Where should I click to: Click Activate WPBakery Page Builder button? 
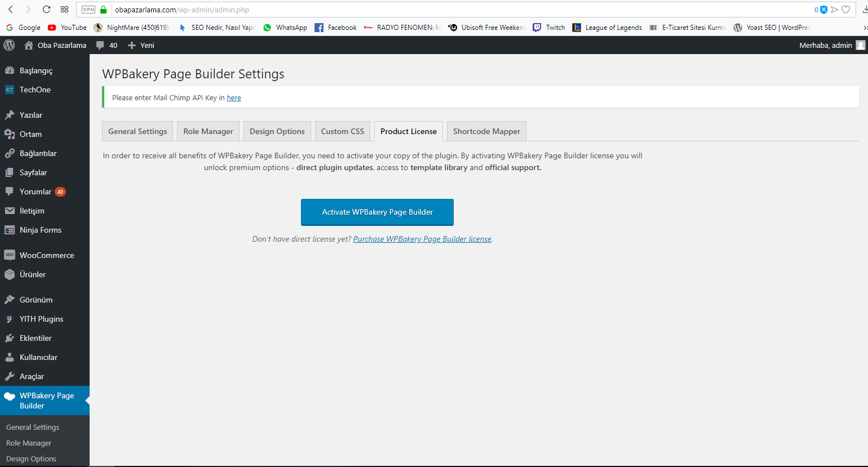tap(377, 212)
